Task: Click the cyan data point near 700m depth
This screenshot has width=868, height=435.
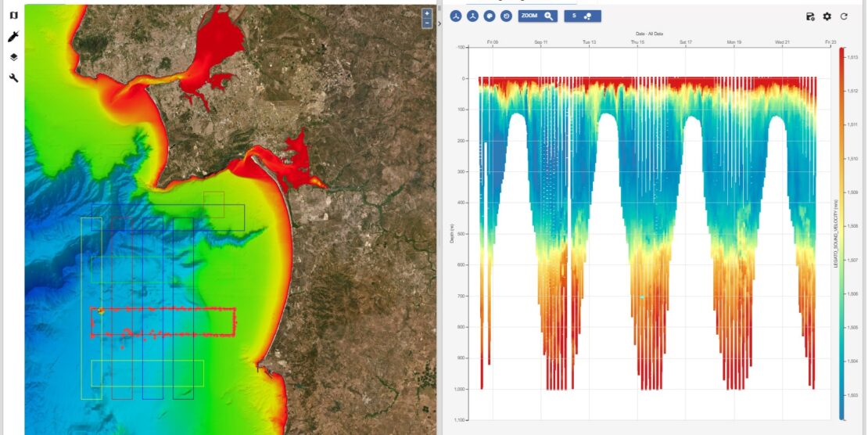Action: click(x=642, y=297)
